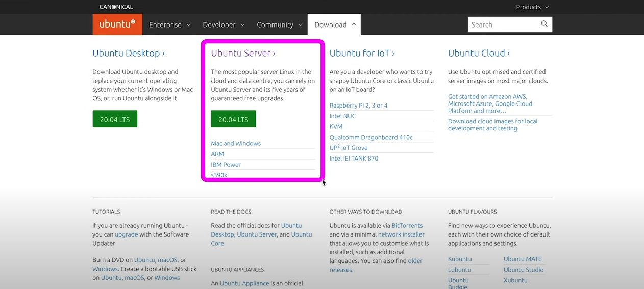Open the older releases link
Viewport: 644px width, 289px height.
pos(376,265)
